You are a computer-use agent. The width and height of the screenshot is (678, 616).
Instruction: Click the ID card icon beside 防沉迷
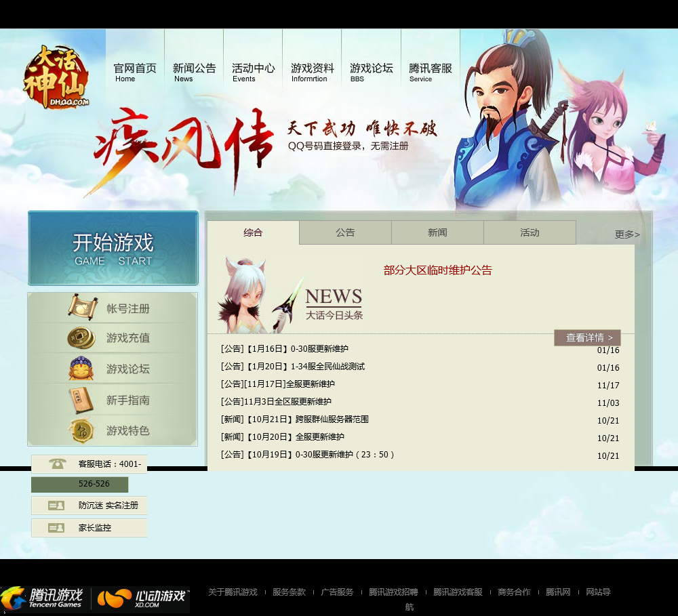tap(56, 506)
